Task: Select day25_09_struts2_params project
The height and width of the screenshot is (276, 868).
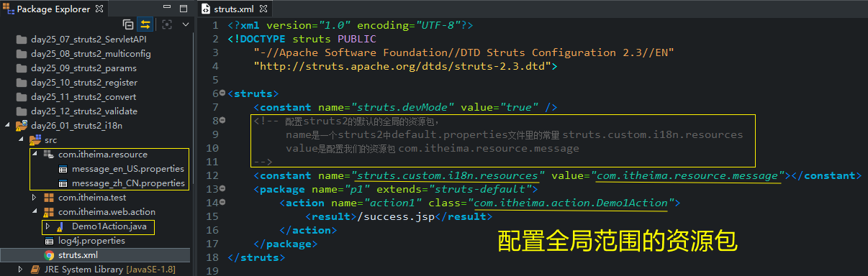Action: [x=84, y=68]
